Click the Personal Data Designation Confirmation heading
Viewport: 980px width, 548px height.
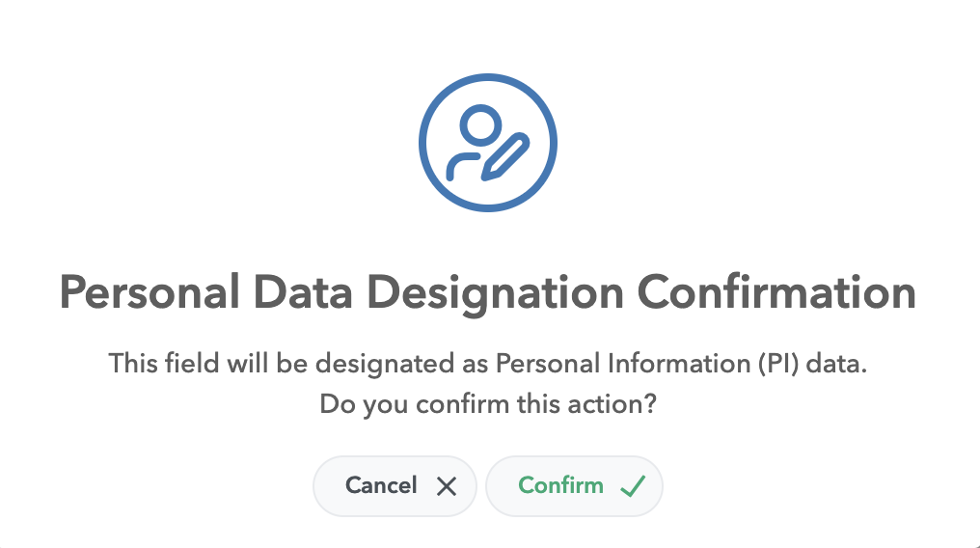pyautogui.click(x=487, y=293)
